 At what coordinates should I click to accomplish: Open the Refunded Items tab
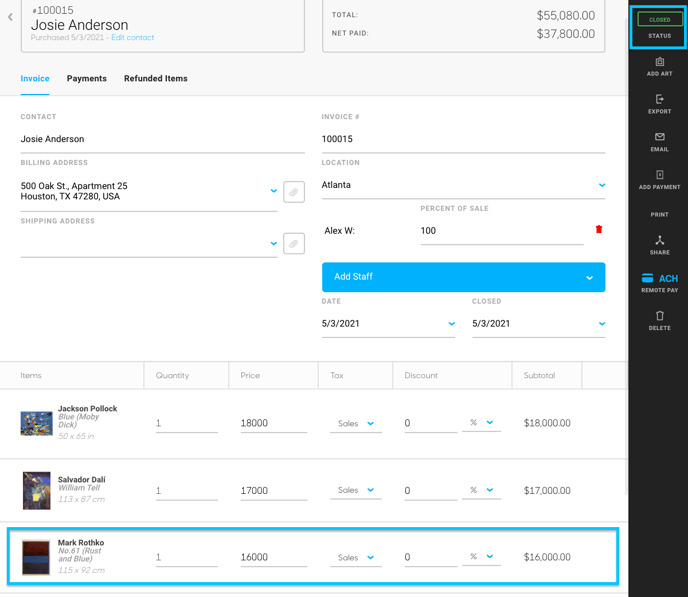[x=155, y=79]
